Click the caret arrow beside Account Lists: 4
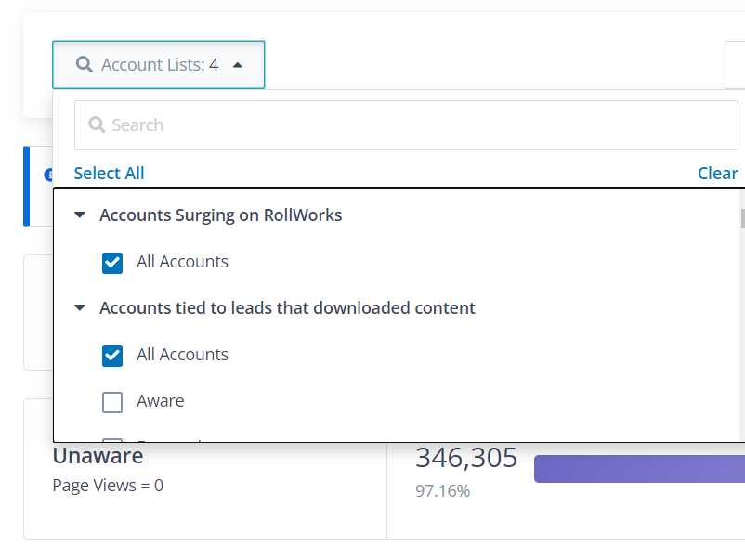 pos(238,65)
